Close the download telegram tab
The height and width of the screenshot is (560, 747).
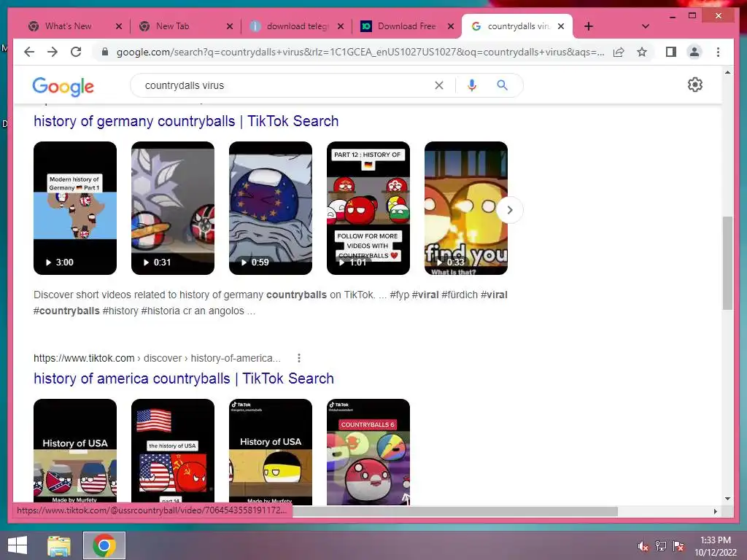(x=341, y=26)
